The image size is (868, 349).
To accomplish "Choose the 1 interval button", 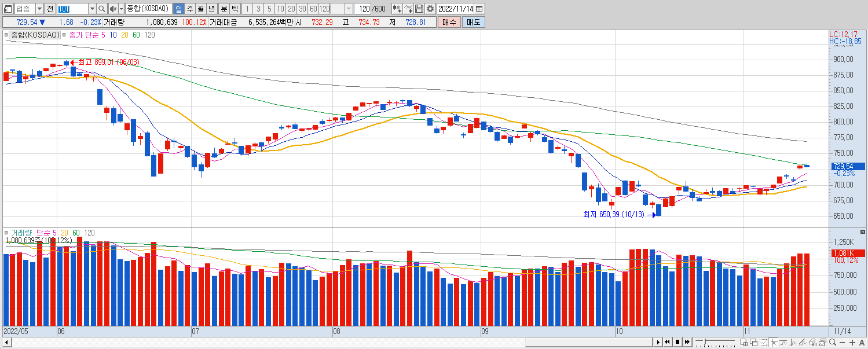I will (247, 9).
